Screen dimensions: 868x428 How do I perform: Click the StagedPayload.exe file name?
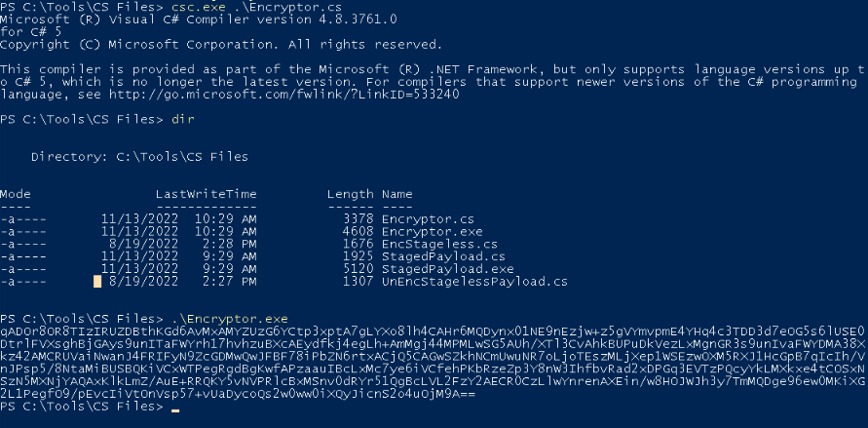pyautogui.click(x=447, y=269)
